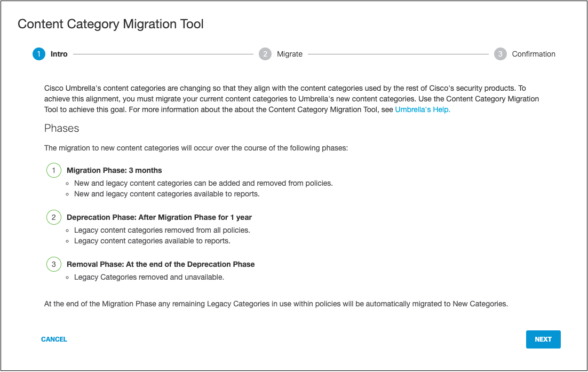This screenshot has height=372, width=588.
Task: Click the CANCEL link
Action: [x=54, y=339]
